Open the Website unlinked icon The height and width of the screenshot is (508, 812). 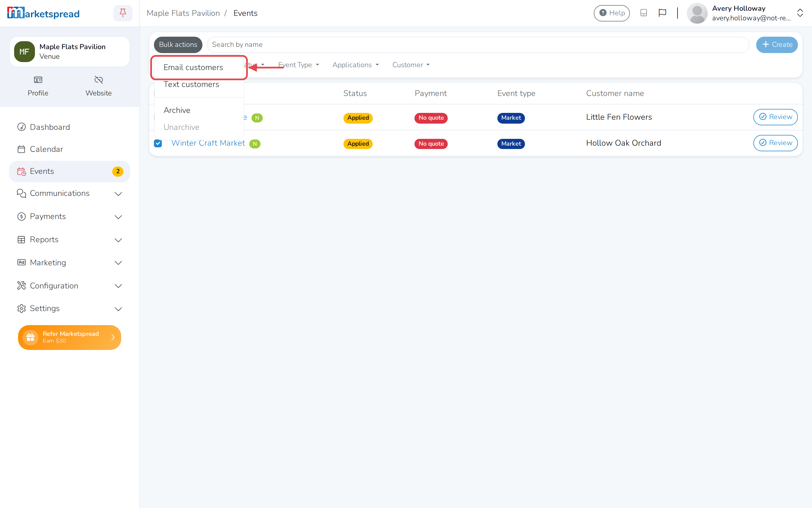pyautogui.click(x=98, y=86)
